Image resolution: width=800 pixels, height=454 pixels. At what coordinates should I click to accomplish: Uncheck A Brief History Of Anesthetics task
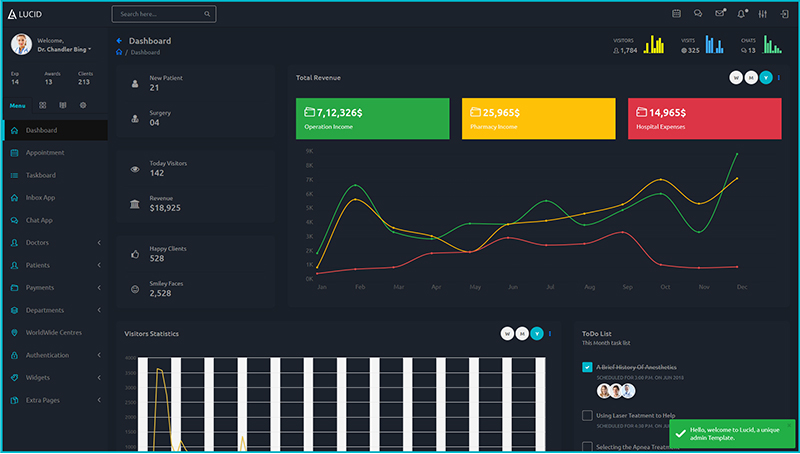587,367
